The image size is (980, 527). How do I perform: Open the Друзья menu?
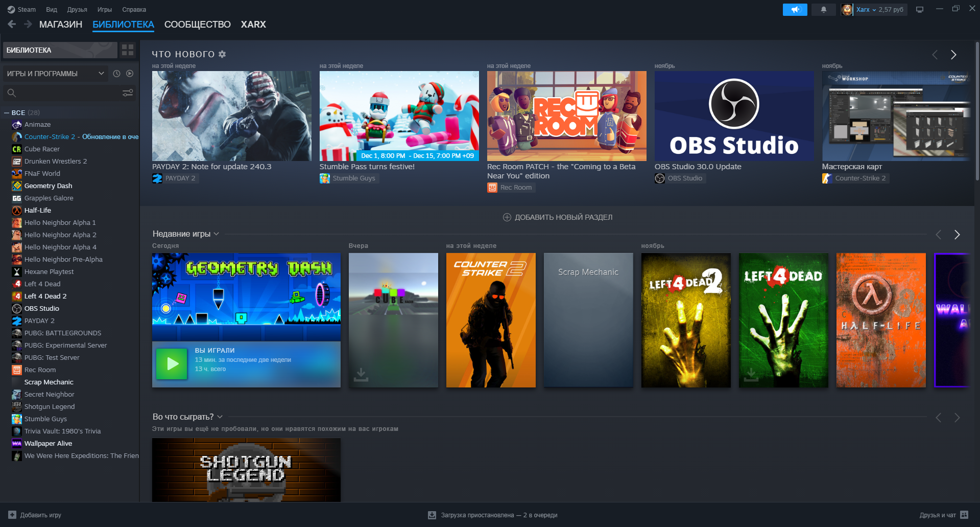tap(77, 10)
